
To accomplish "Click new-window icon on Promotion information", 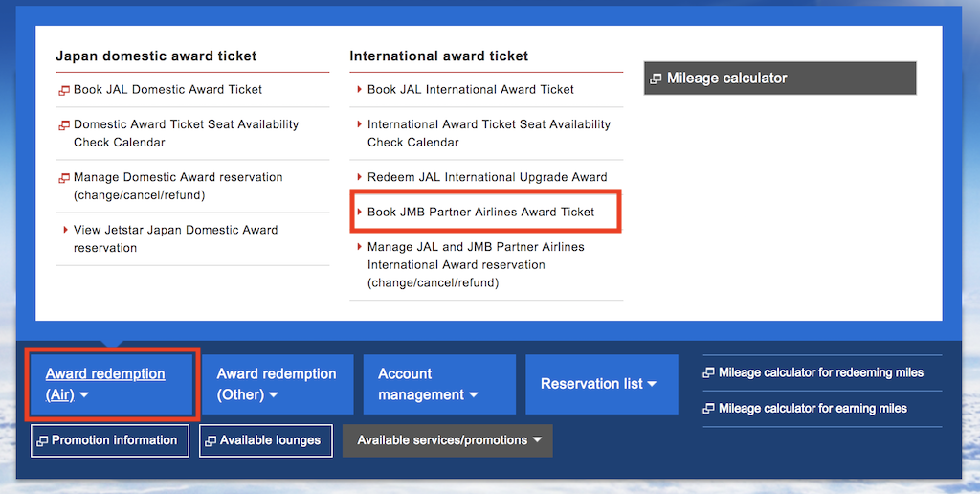I will 42,441.
